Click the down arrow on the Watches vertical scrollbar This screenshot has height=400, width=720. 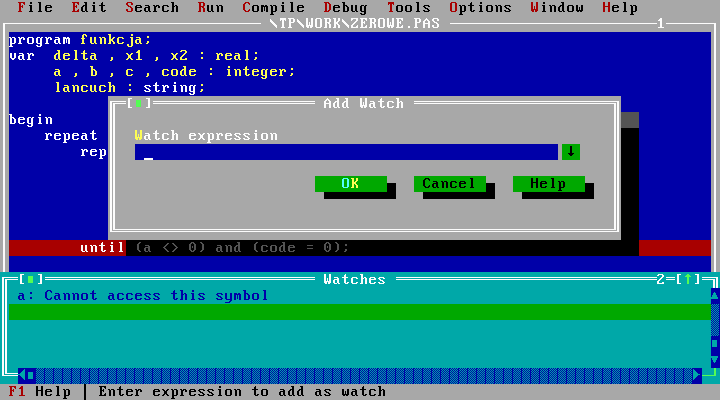coord(714,360)
